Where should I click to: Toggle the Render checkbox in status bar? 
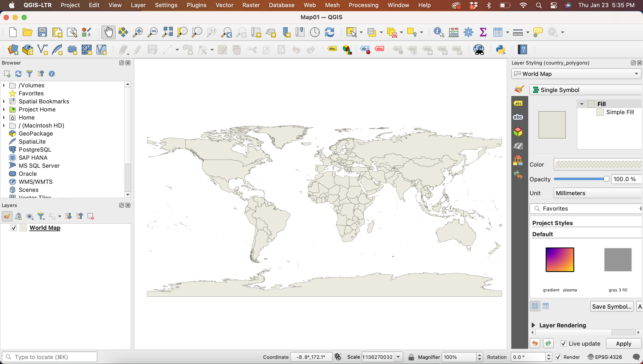pyautogui.click(x=558, y=357)
